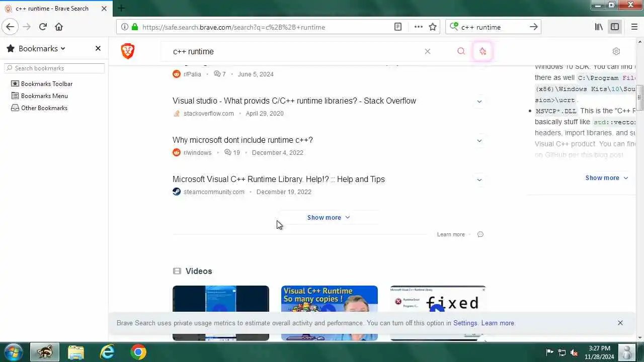Open Stack Overflow runtime libraries result
Screen dimensions: 644x362
click(294, 101)
